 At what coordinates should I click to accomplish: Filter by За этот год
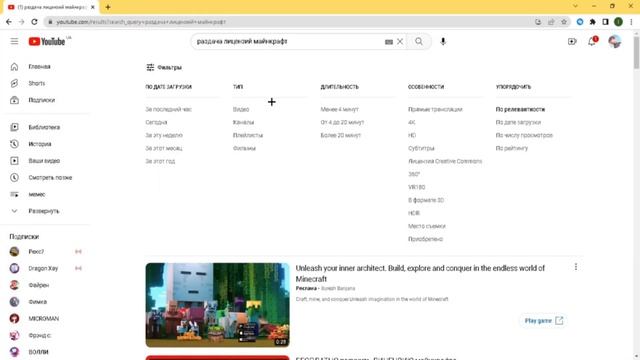pos(160,161)
